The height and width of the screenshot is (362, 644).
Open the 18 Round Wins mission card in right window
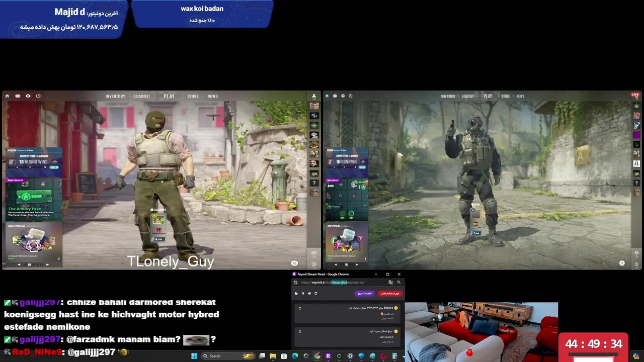point(347,162)
